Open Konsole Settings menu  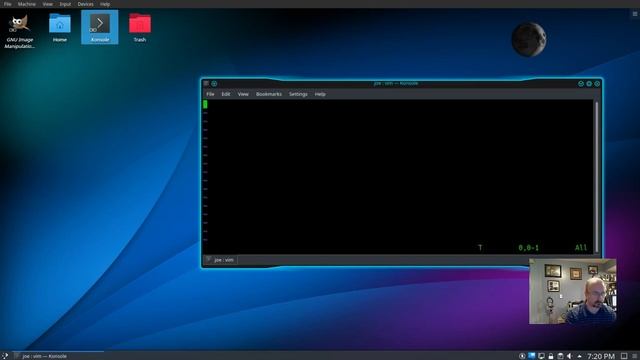298,94
